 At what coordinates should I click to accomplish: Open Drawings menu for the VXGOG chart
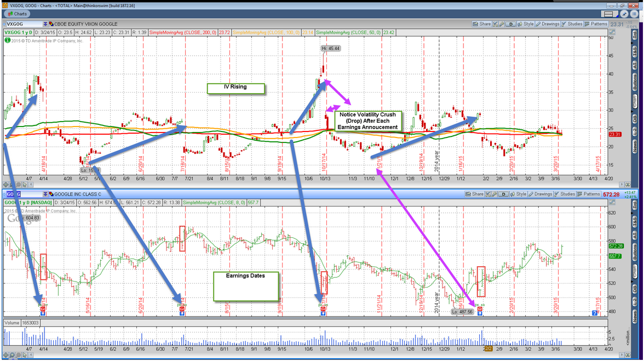(548, 24)
